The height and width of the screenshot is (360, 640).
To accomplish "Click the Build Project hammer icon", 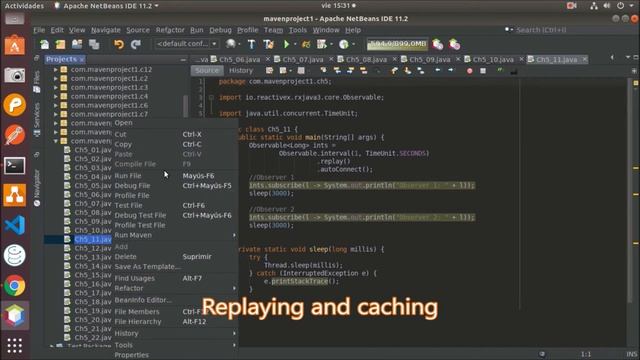I will click(251, 44).
